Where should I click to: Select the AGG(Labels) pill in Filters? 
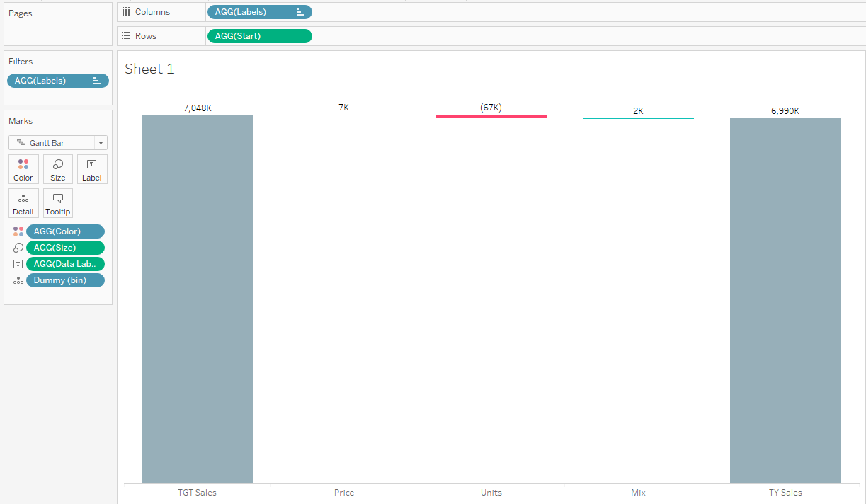pyautogui.click(x=58, y=81)
